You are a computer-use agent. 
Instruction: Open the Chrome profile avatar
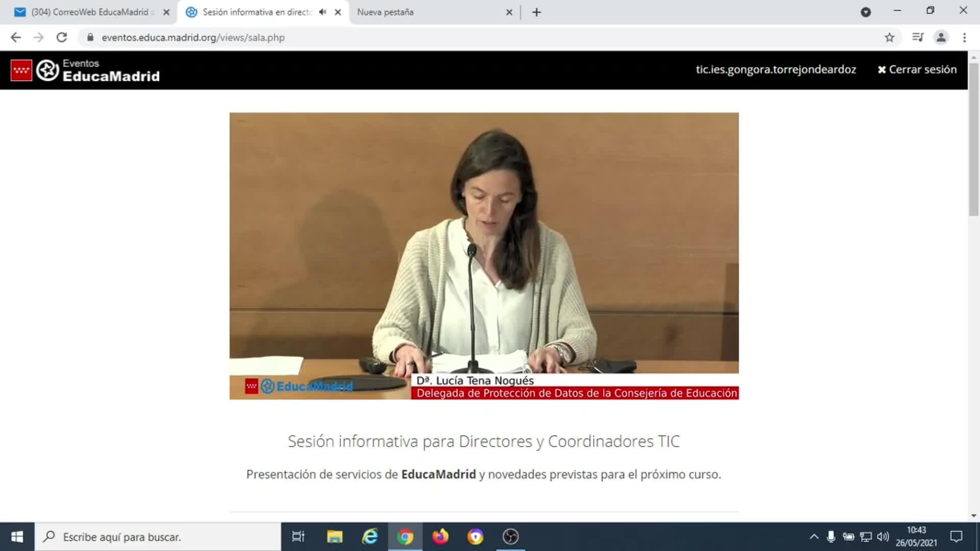[941, 37]
